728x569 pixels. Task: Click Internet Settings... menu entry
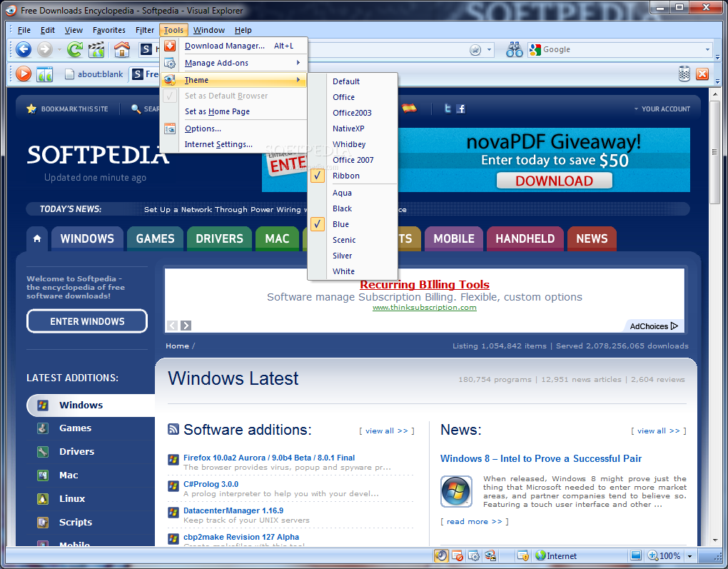[x=233, y=144]
